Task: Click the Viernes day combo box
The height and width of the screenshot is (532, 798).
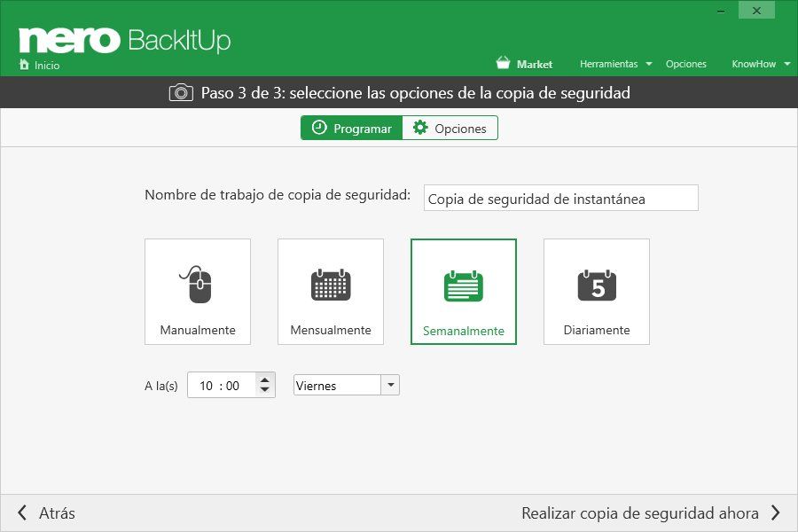Action: coord(346,385)
